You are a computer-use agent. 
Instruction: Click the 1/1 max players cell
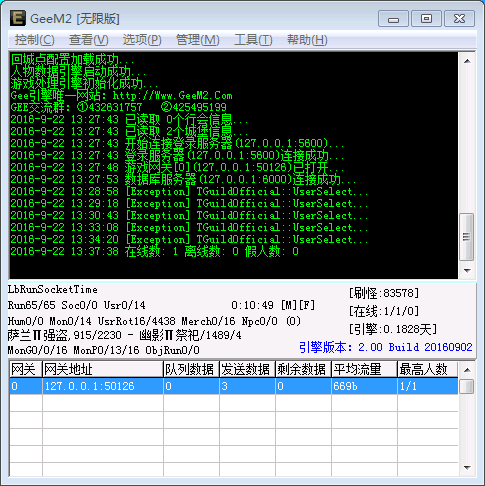[x=428, y=386]
